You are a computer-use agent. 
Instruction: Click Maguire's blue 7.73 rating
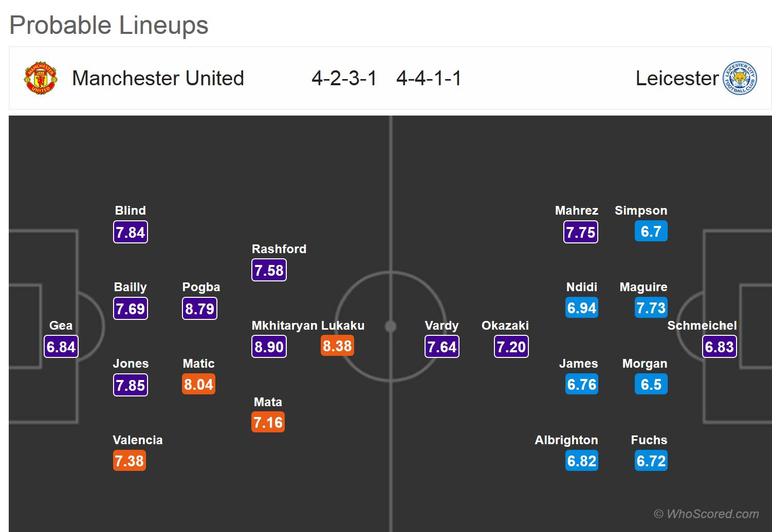[651, 308]
